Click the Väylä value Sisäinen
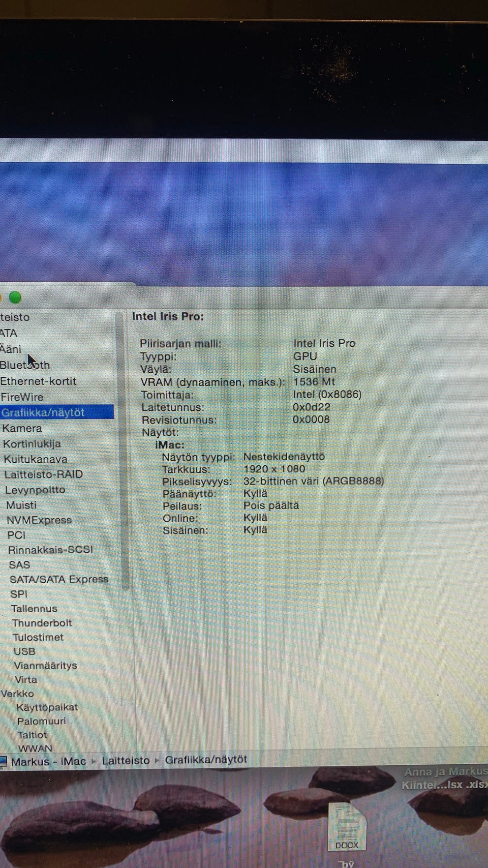This screenshot has height=868, width=488. (x=315, y=369)
